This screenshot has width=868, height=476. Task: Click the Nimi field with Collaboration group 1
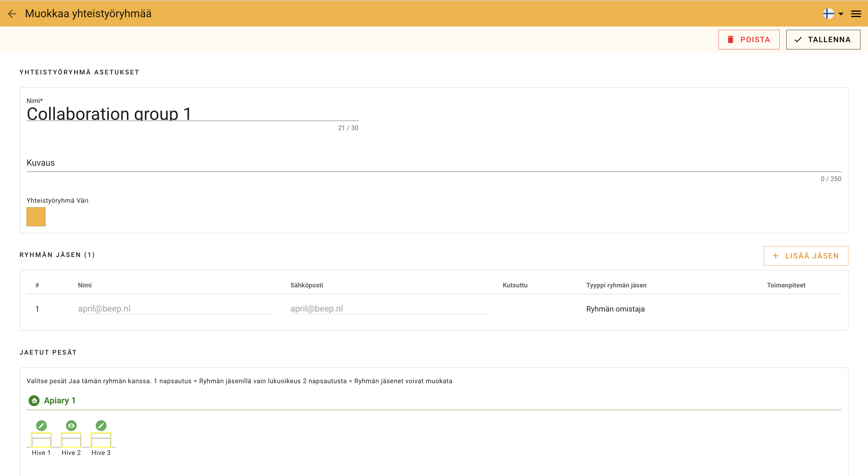click(192, 114)
